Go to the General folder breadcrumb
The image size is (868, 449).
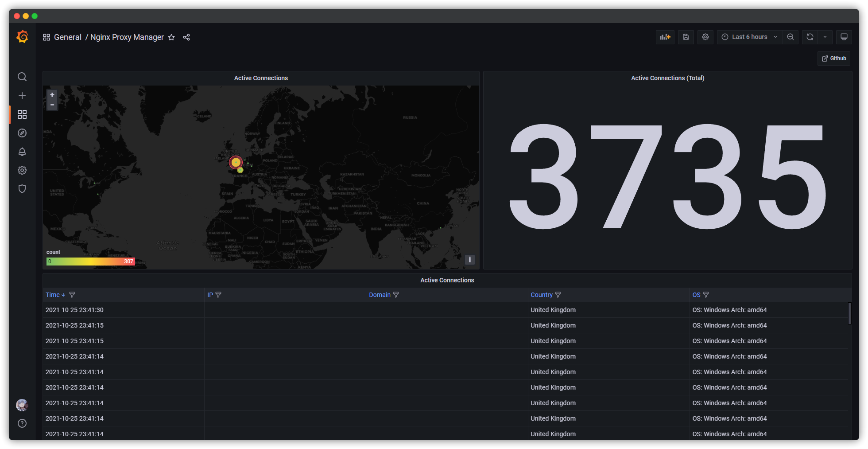click(x=68, y=37)
